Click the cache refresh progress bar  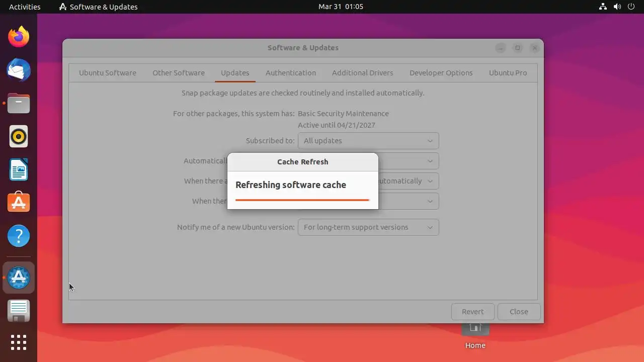pos(302,200)
